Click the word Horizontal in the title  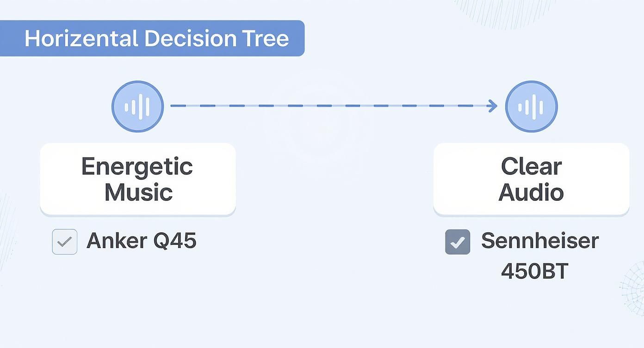click(81, 38)
